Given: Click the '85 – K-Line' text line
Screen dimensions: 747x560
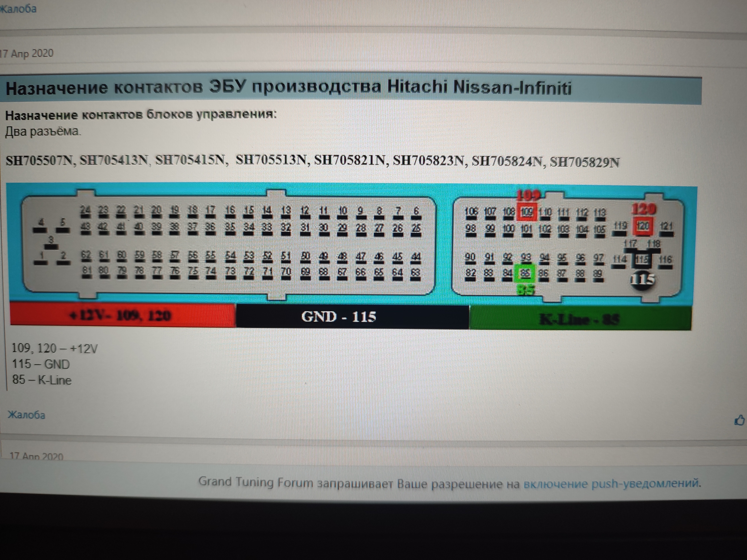Looking at the screenshot, I should [42, 380].
